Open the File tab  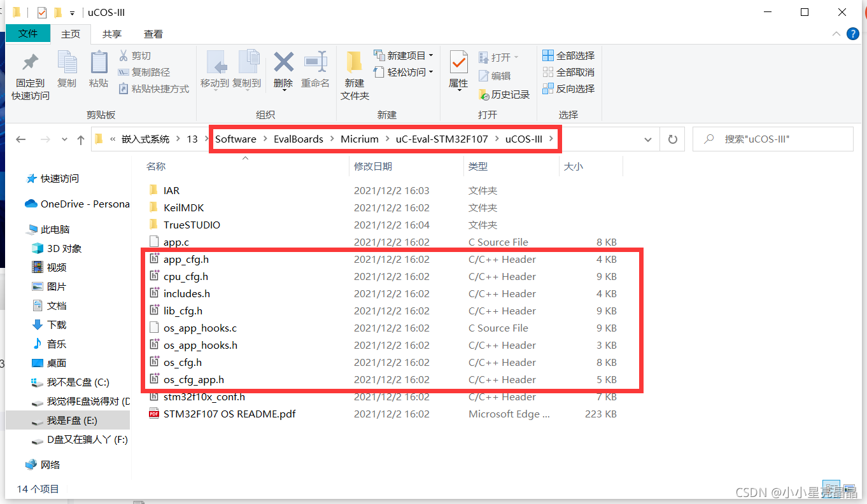pos(28,34)
